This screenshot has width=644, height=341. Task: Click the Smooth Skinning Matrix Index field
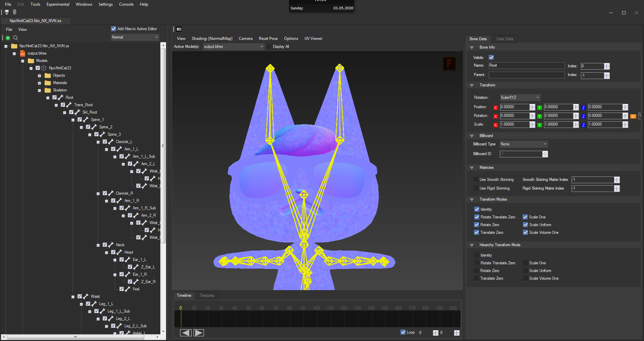[x=593, y=180]
